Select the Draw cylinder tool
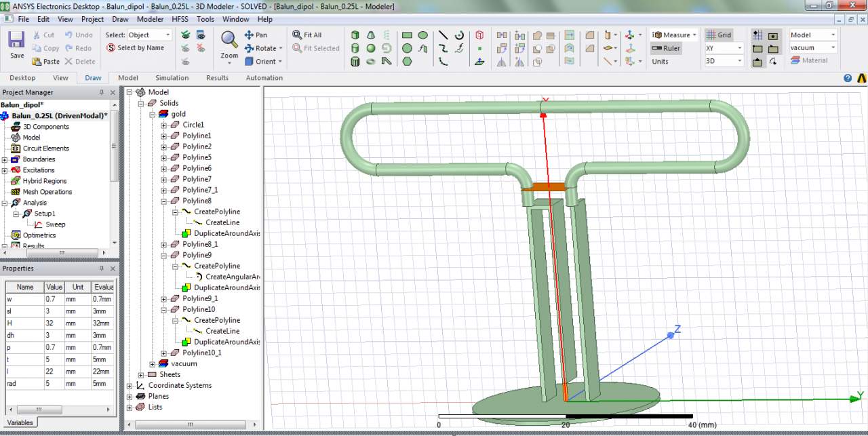 [355, 48]
